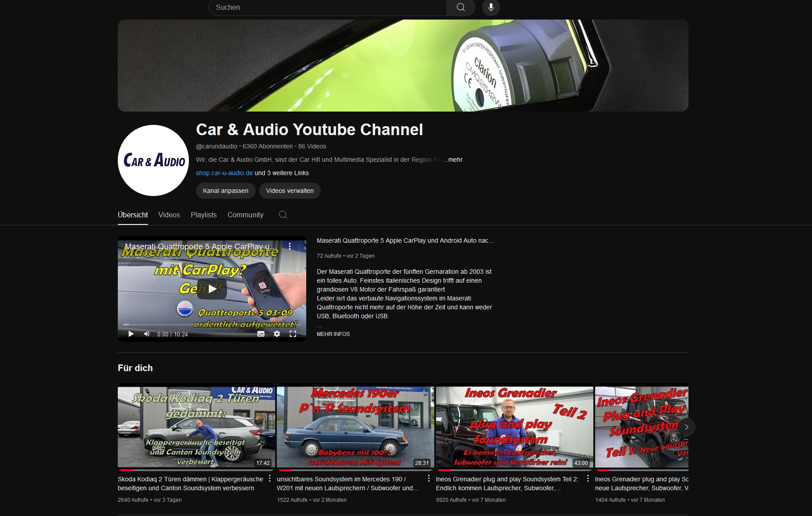
Task: Toggle subtitles on featured video
Action: click(x=261, y=334)
